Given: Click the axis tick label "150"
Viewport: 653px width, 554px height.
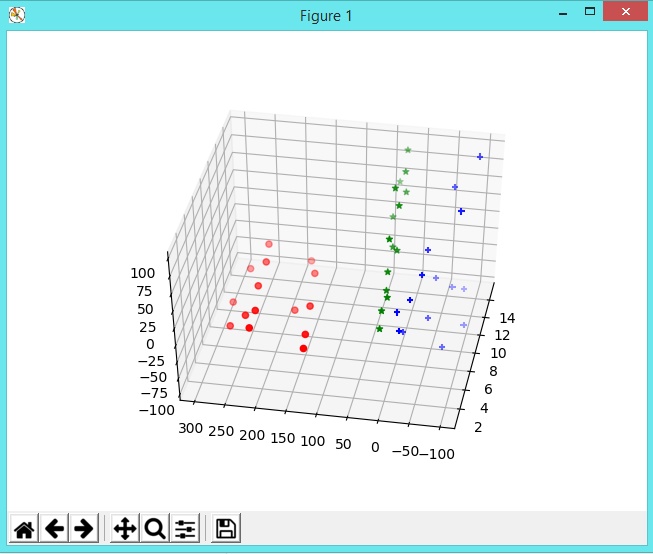Looking at the screenshot, I should [283, 438].
